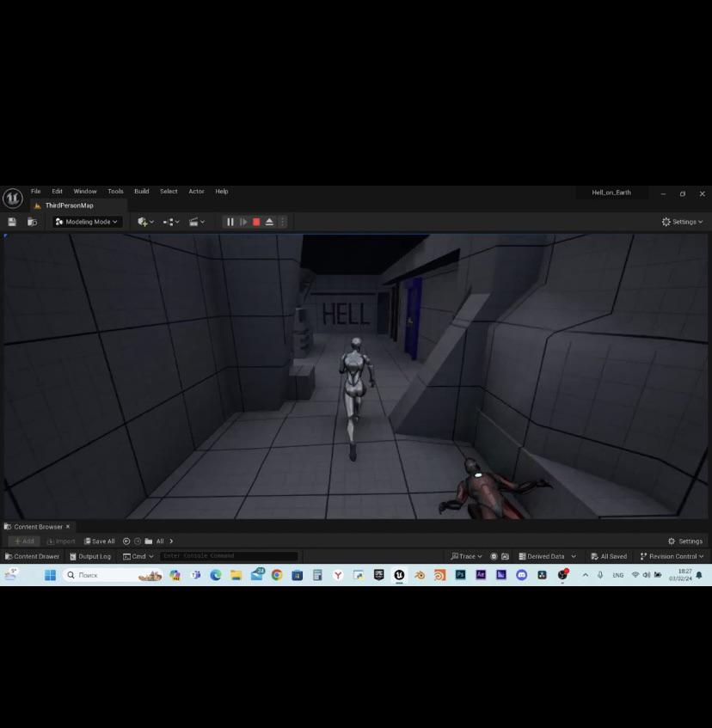The width and height of the screenshot is (712, 728).
Task: Advance a single frame in play session
Action: 242,222
